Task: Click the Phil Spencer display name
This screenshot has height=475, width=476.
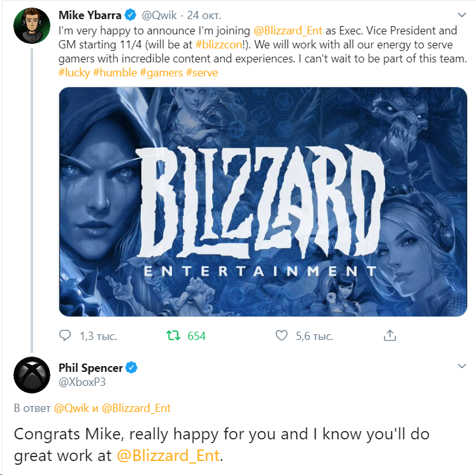Action: click(x=90, y=368)
